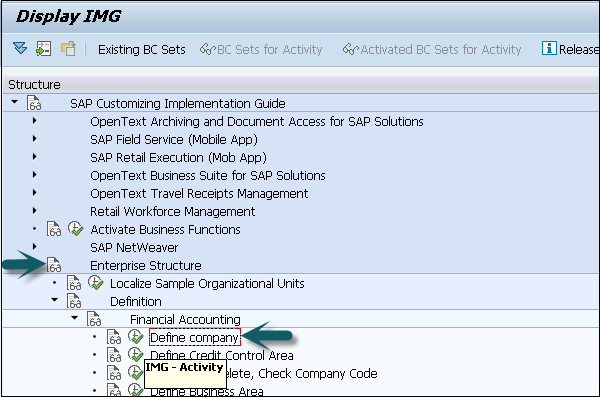The width and height of the screenshot is (600, 397).
Task: Click the Release Notes info button
Action: pos(570,49)
